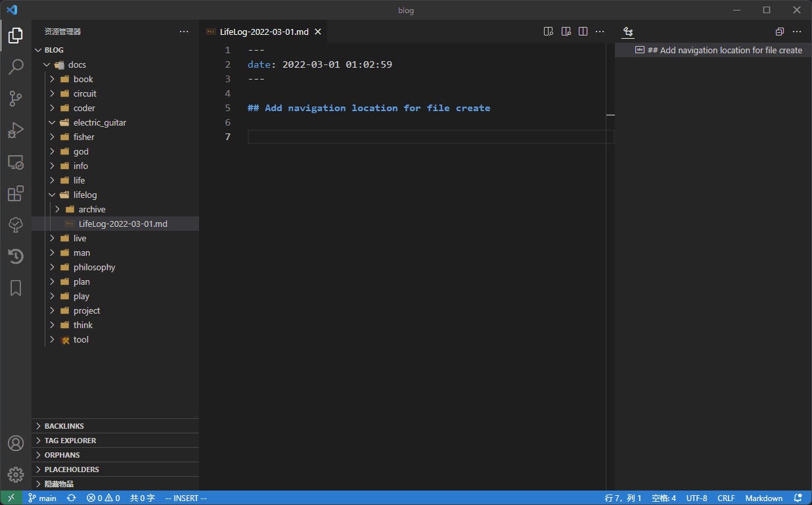The image size is (812, 505).
Task: Click the second preview icon in editor toolbar
Action: [566, 32]
